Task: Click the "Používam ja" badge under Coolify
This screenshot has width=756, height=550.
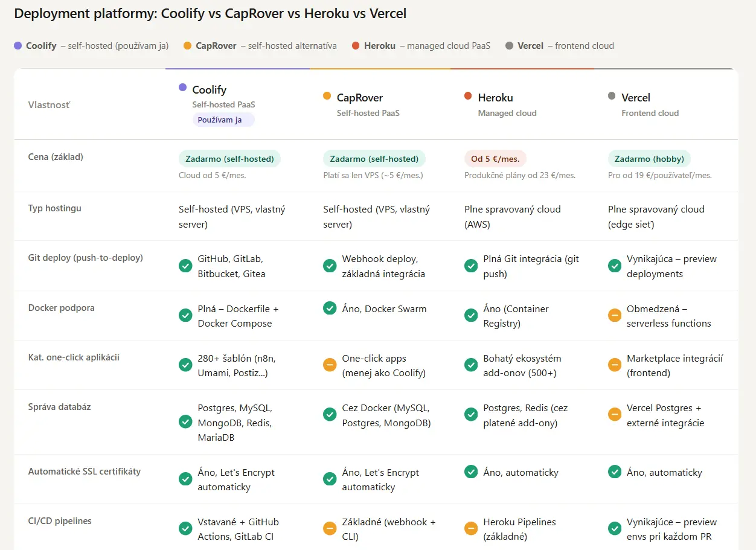Action: [x=223, y=120]
